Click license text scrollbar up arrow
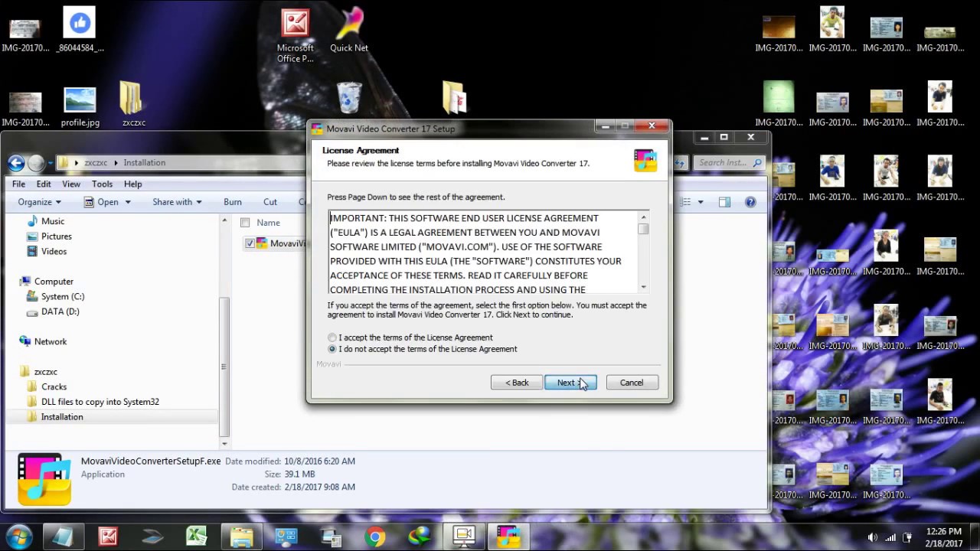The image size is (980, 551). [x=643, y=218]
